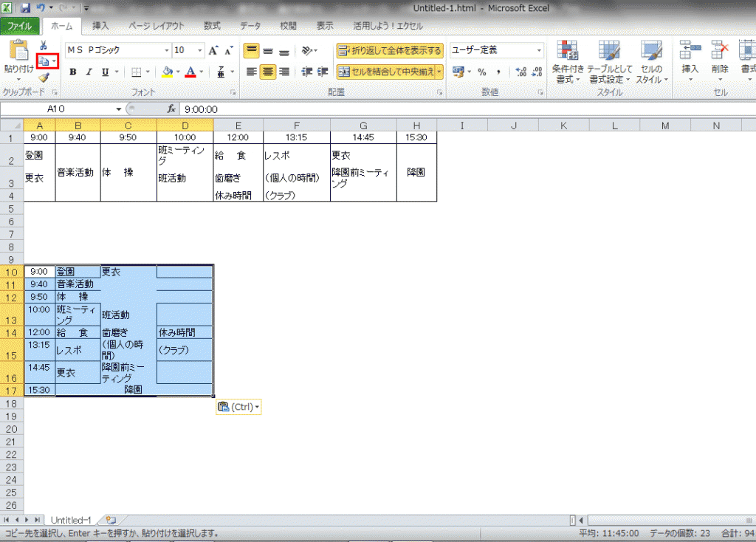Click the green ファイル button
This screenshot has height=542, width=756.
pos(20,26)
